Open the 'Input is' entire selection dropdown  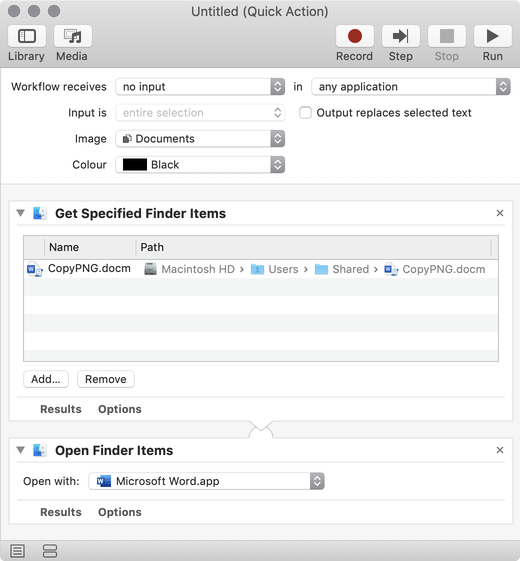[200, 113]
